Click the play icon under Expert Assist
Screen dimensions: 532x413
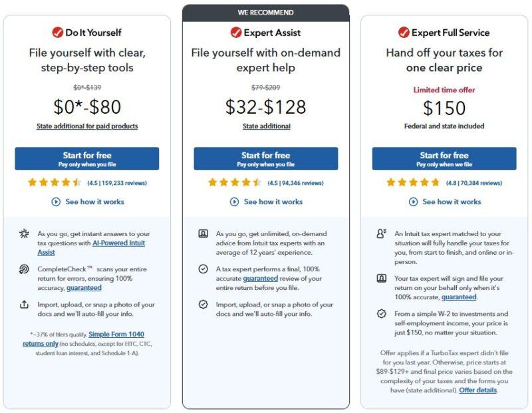(x=235, y=202)
